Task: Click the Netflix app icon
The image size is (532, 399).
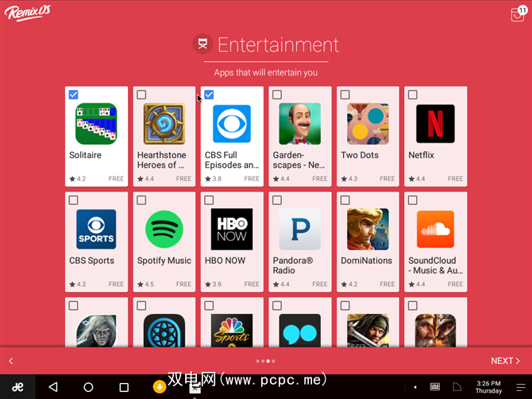Action: (435, 124)
